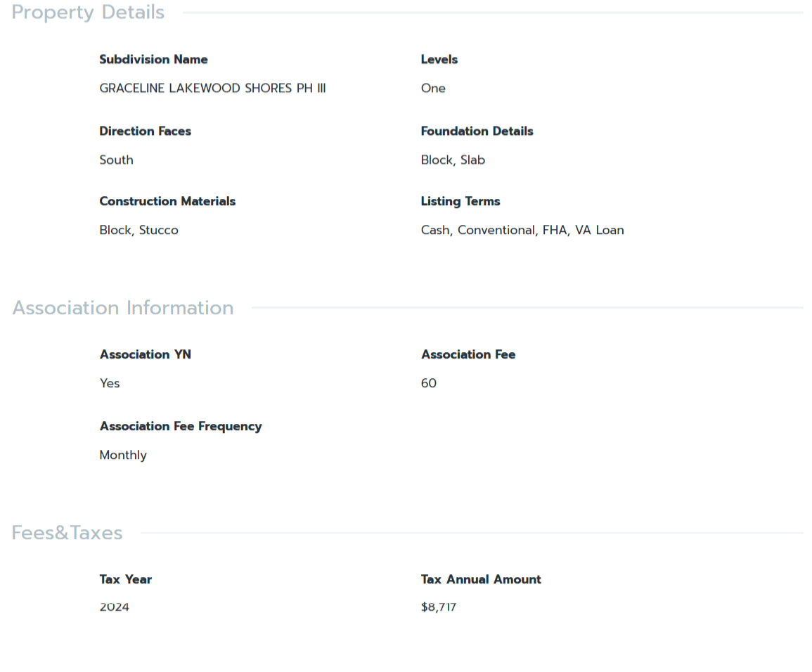
Task: Select the Cash, Conventional, FHA, VA Loan text
Action: pyautogui.click(x=522, y=231)
